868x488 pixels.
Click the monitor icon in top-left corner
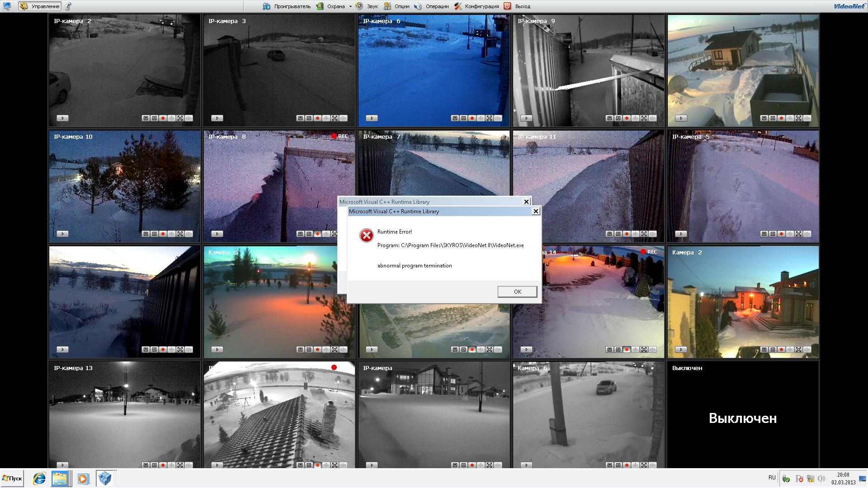click(7, 6)
